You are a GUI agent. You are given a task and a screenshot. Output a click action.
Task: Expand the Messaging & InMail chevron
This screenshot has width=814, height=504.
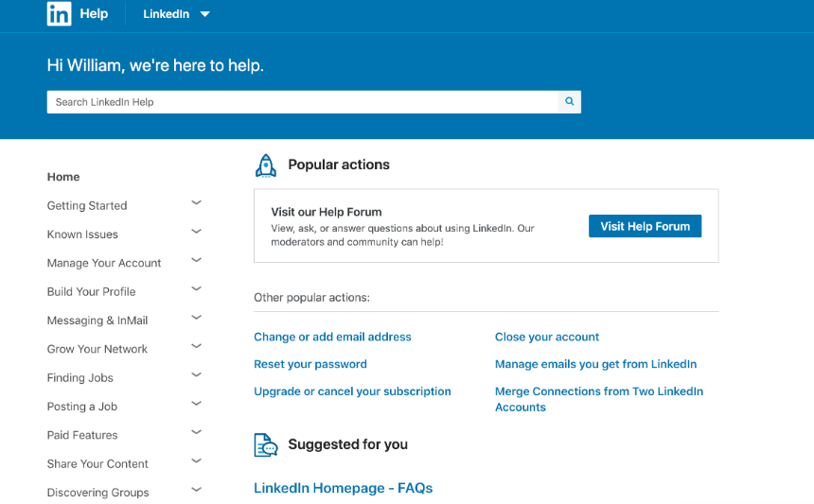click(x=196, y=318)
